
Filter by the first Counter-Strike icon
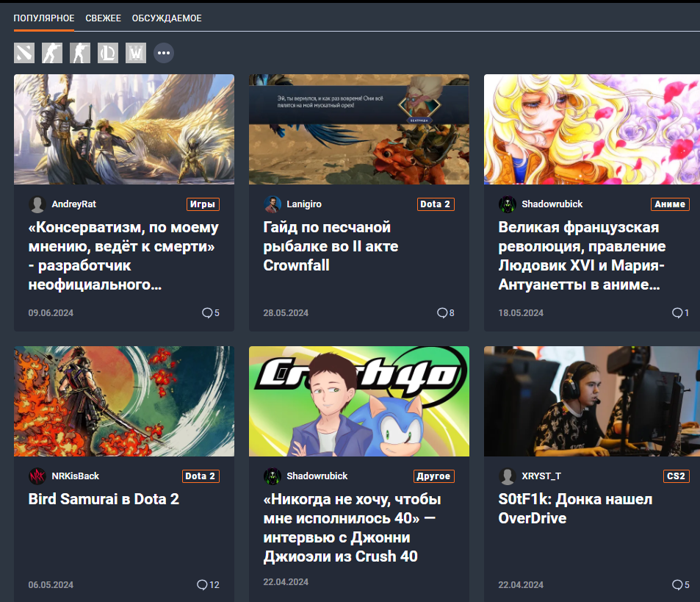(x=52, y=53)
